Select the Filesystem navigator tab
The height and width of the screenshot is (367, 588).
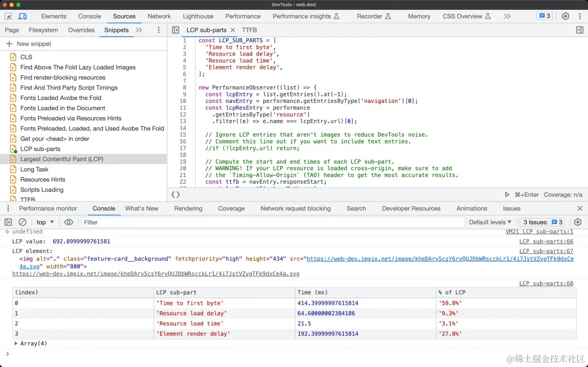click(x=43, y=30)
